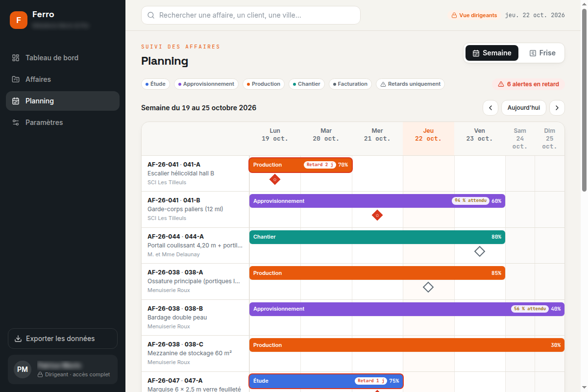Click the PM user avatar
The width and height of the screenshot is (588, 392).
[x=23, y=369]
